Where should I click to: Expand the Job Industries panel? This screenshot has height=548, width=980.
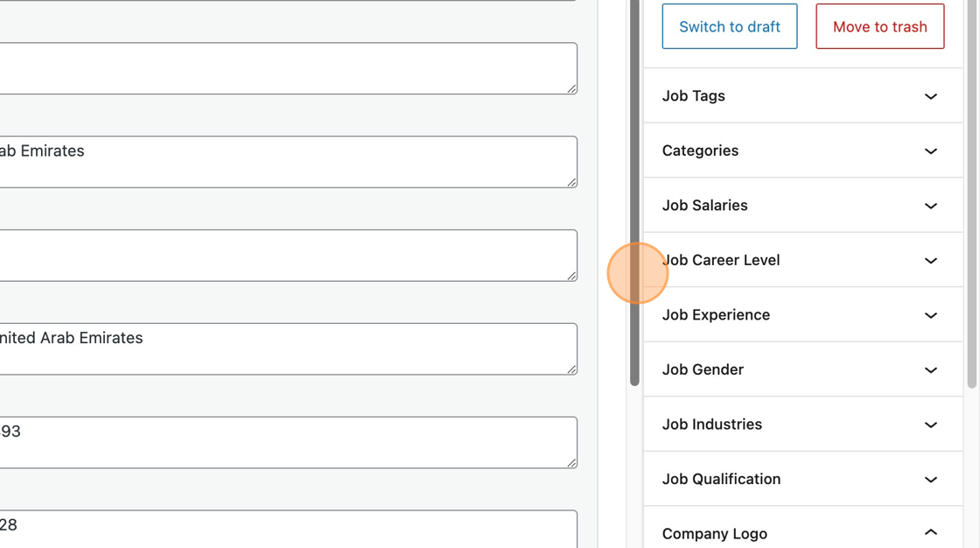802,425
